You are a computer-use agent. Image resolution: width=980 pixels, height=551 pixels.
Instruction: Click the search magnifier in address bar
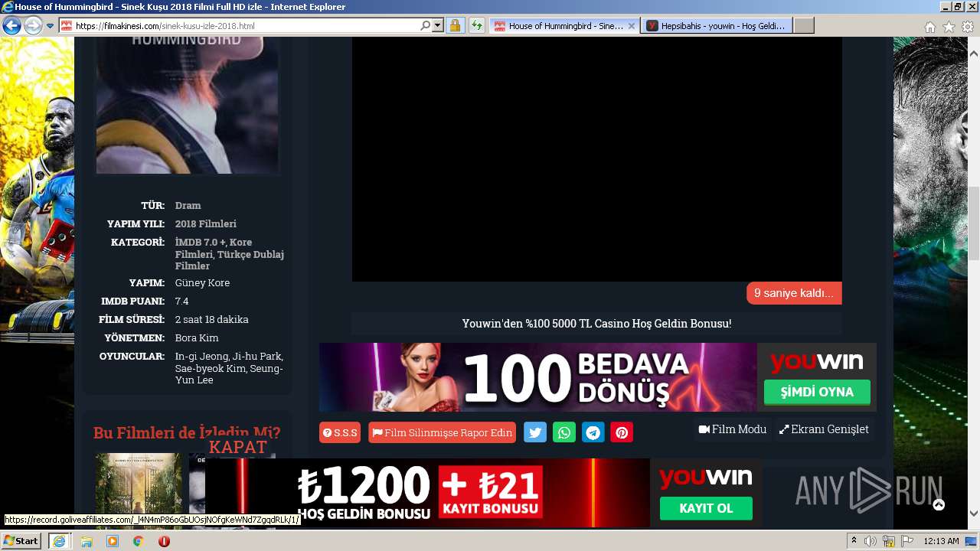[426, 25]
